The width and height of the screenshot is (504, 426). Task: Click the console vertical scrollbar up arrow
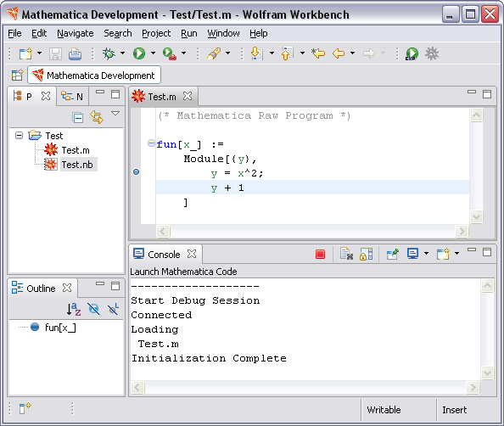(487, 285)
